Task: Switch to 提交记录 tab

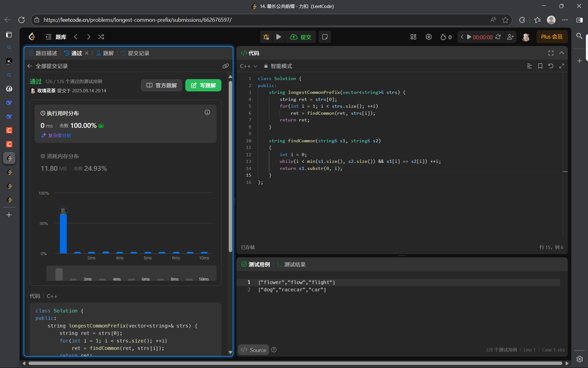Action: point(135,53)
